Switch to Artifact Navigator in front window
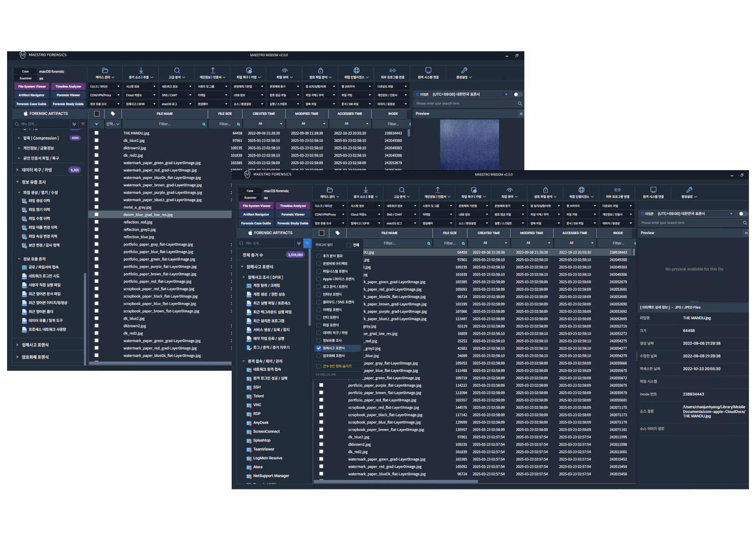This screenshot has height=541, width=756. pos(256,214)
